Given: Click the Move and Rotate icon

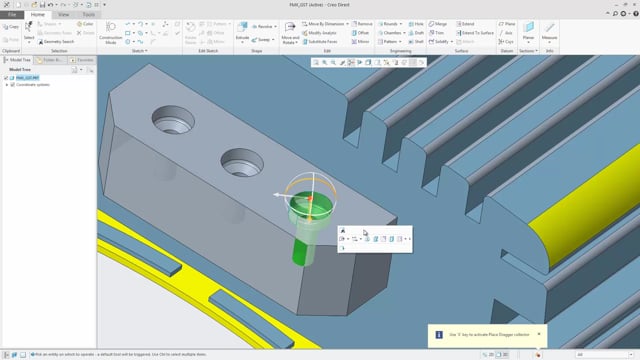Looking at the screenshot, I should click(x=290, y=28).
